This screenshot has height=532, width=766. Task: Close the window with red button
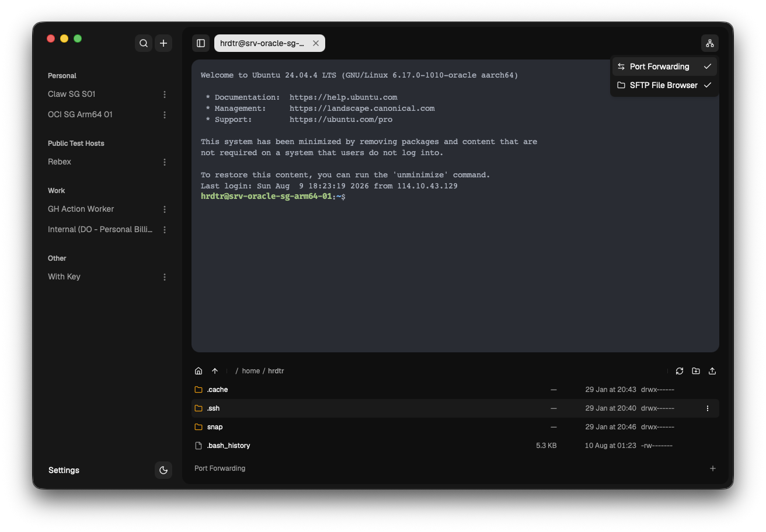51,38
